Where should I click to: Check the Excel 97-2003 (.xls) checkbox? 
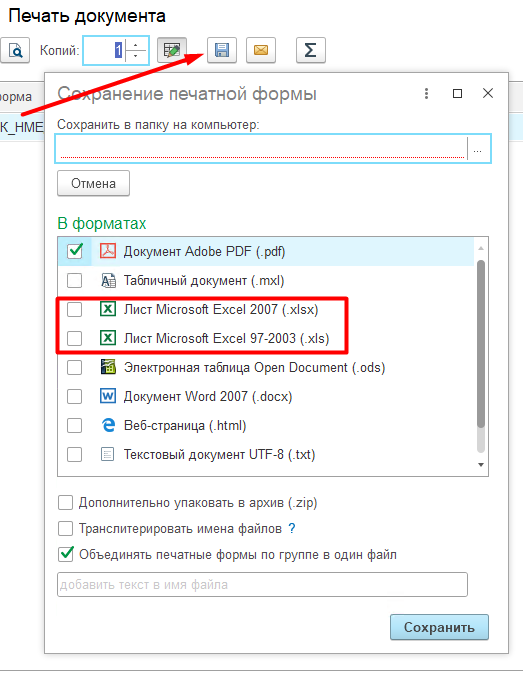coord(75,338)
